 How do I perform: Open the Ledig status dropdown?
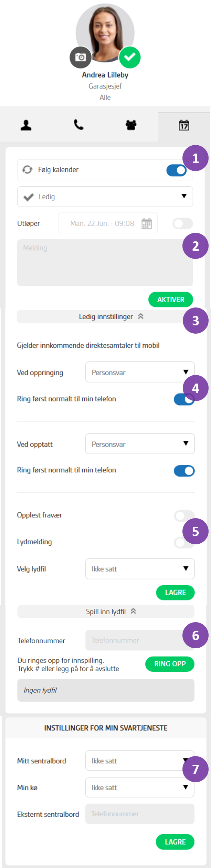click(105, 197)
